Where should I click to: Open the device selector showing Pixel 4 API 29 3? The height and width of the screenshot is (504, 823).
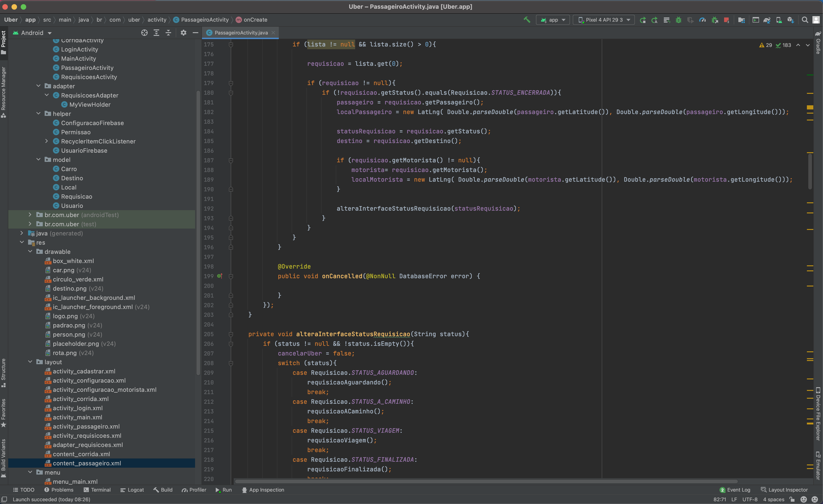tap(603, 20)
